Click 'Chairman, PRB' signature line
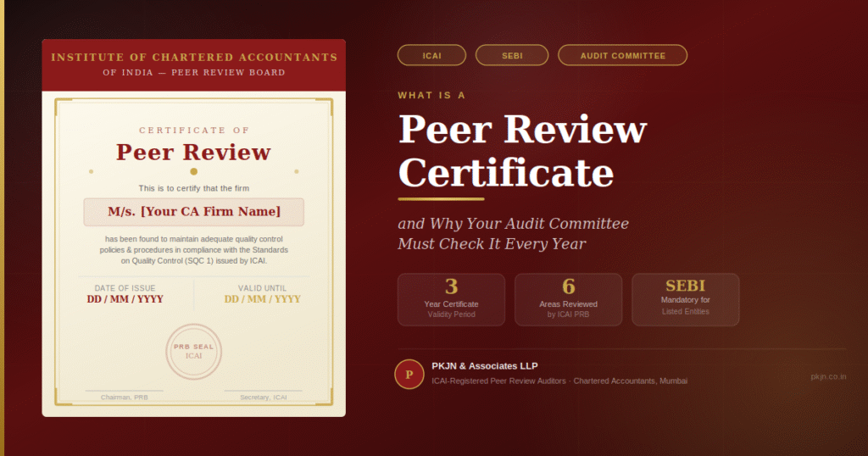 (x=124, y=398)
